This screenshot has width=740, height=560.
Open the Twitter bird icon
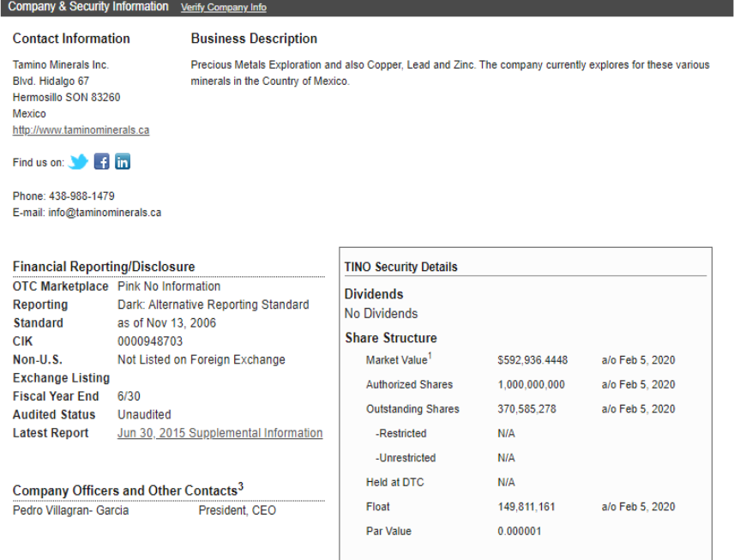coord(78,162)
